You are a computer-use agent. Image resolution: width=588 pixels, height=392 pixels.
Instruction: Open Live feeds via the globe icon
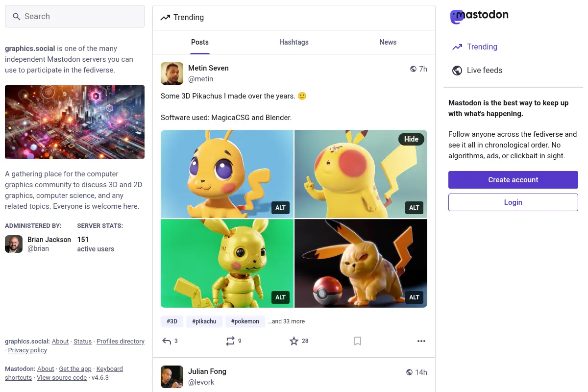tap(457, 71)
